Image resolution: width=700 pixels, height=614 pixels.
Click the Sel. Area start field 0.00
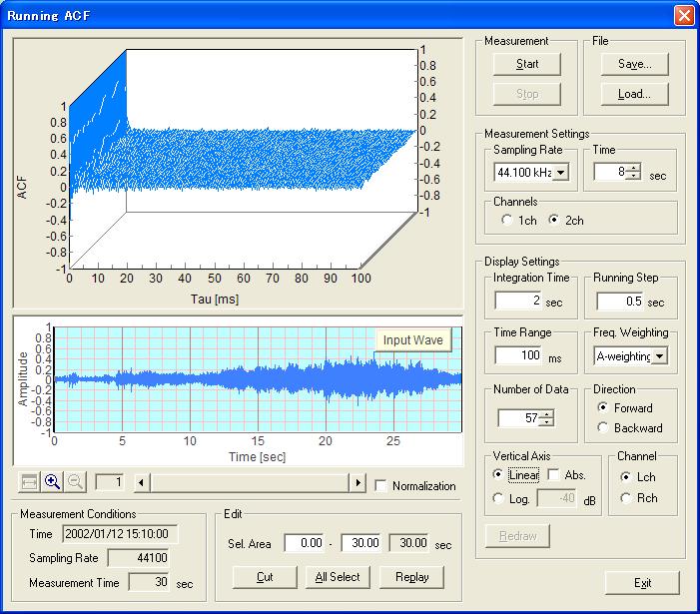pos(304,542)
